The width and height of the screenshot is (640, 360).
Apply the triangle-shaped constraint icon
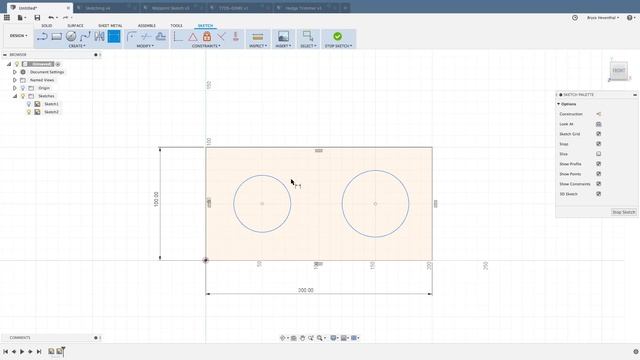click(x=193, y=37)
